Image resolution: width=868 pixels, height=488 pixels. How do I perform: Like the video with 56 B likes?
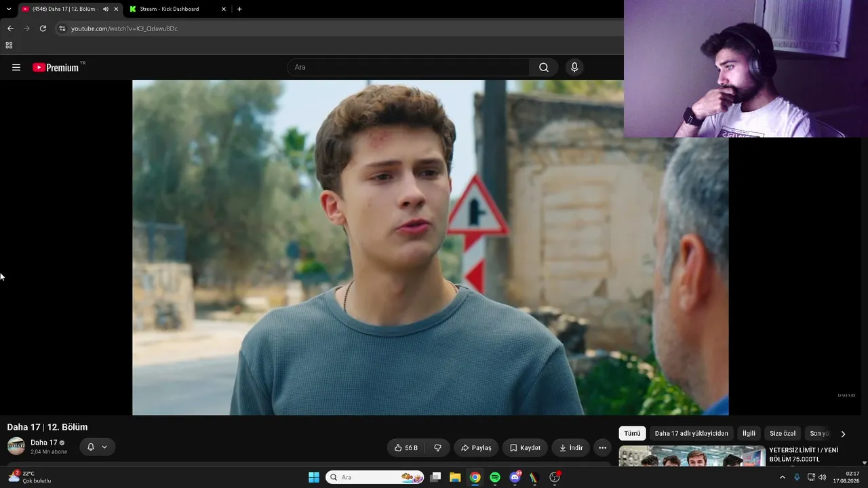point(406,448)
